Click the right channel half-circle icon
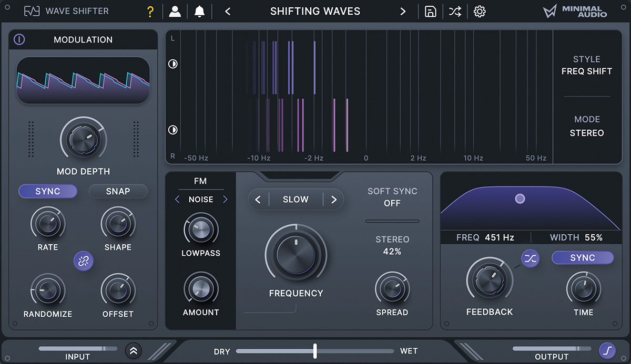The height and width of the screenshot is (364, 631). 172,130
